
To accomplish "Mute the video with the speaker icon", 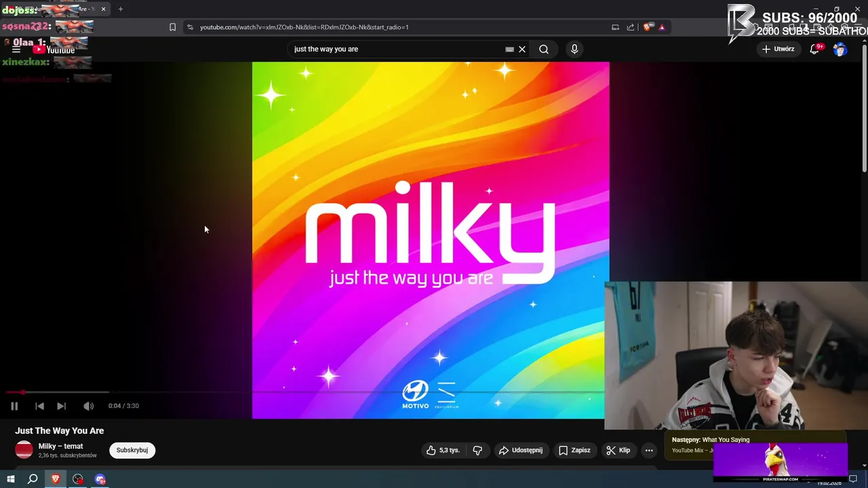I will tap(88, 406).
